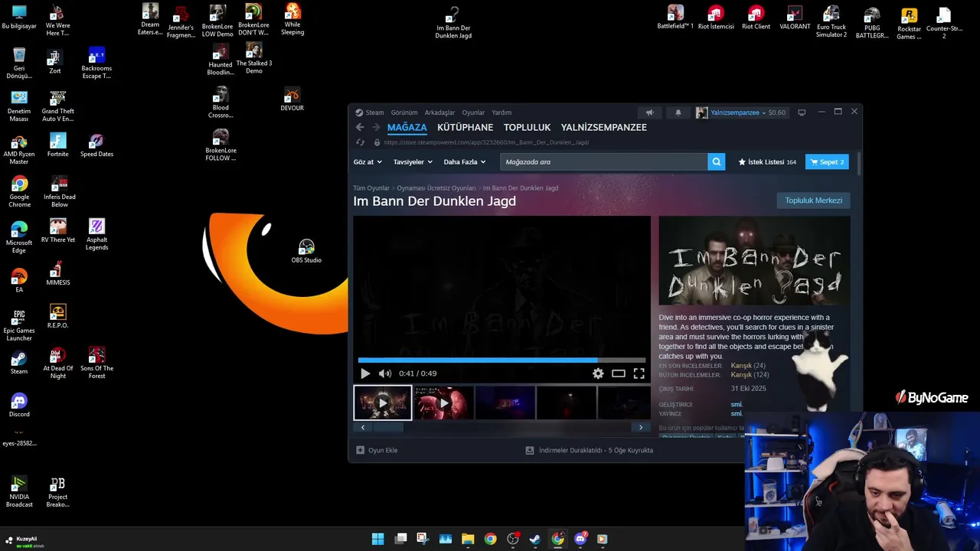980x551 pixels.
Task: Select the Google Chrome desktop shortcut
Action: point(19,191)
